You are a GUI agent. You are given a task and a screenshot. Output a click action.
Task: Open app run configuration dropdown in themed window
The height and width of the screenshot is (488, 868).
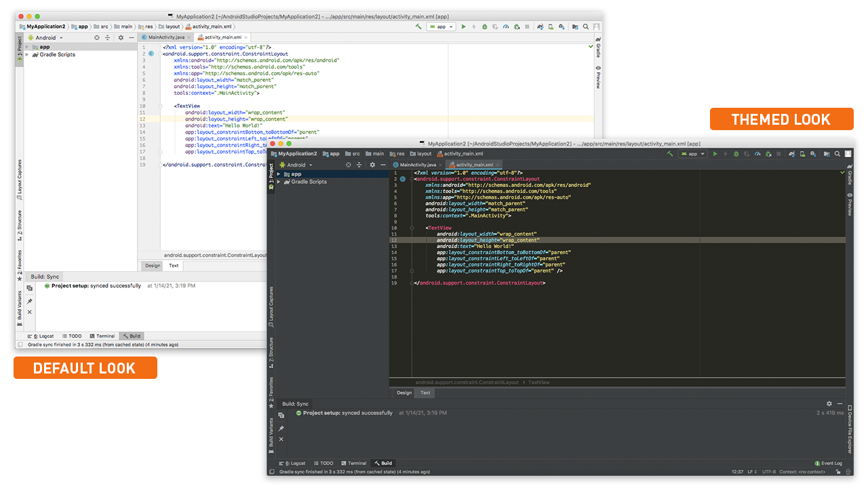coord(692,154)
